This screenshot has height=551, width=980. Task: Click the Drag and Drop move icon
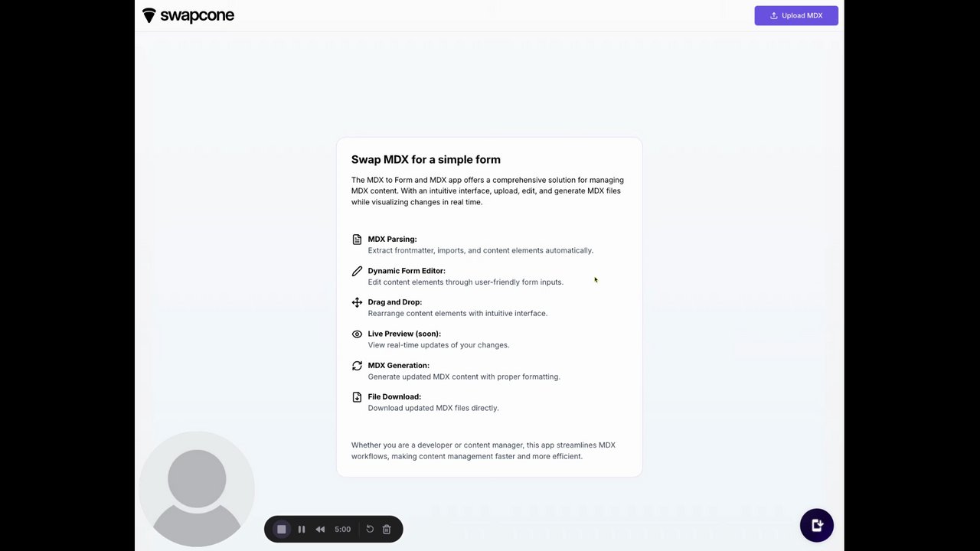(357, 302)
